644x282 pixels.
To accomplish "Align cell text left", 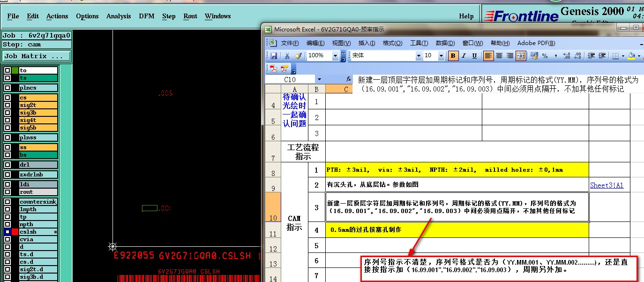I will pyautogui.click(x=488, y=55).
